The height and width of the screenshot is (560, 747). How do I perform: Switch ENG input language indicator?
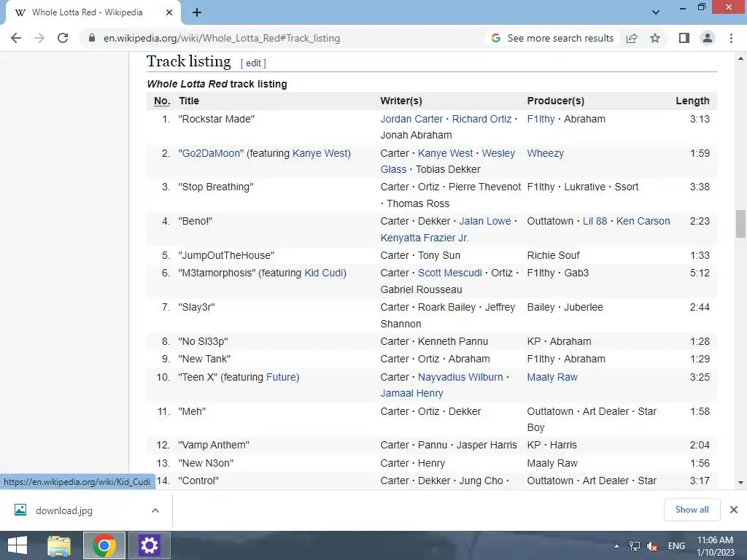pyautogui.click(x=676, y=546)
